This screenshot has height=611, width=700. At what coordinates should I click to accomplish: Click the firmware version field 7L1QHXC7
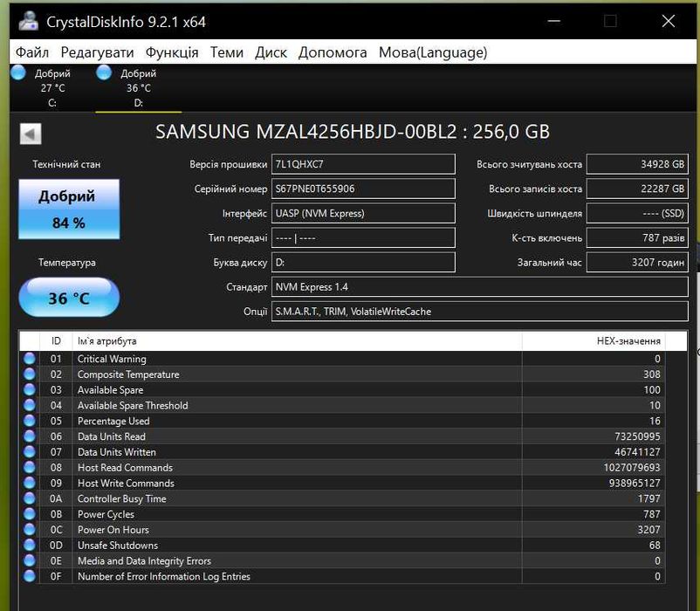pos(363,164)
